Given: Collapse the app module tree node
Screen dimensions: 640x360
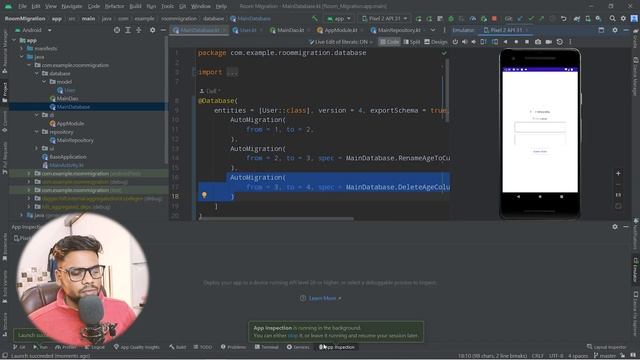Looking at the screenshot, I should coord(15,40).
